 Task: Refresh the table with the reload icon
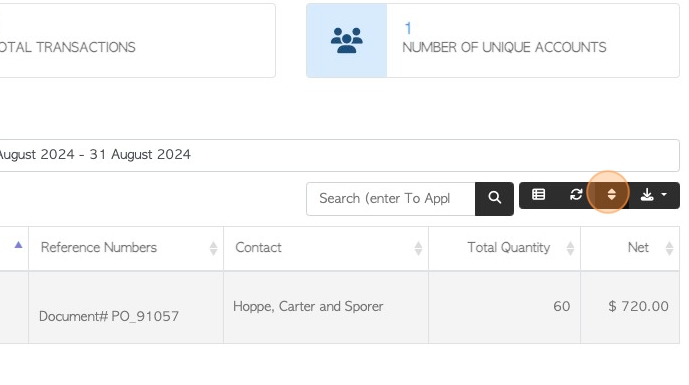click(576, 195)
